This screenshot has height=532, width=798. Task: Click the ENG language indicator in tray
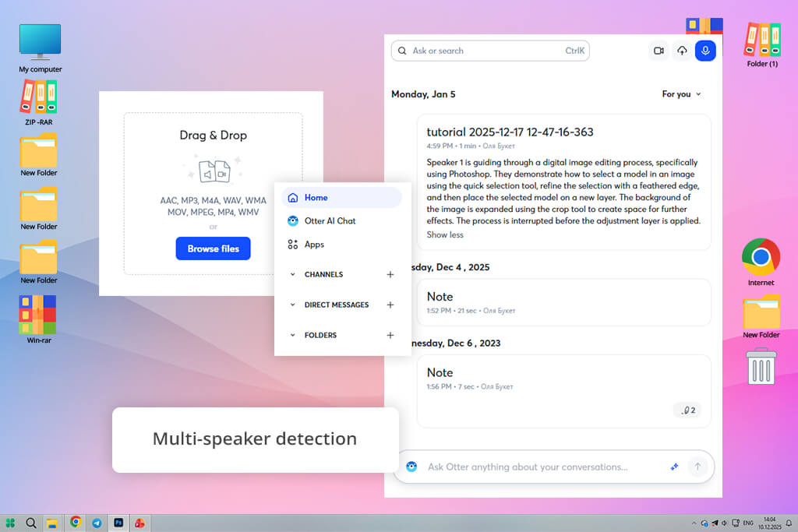[748, 523]
